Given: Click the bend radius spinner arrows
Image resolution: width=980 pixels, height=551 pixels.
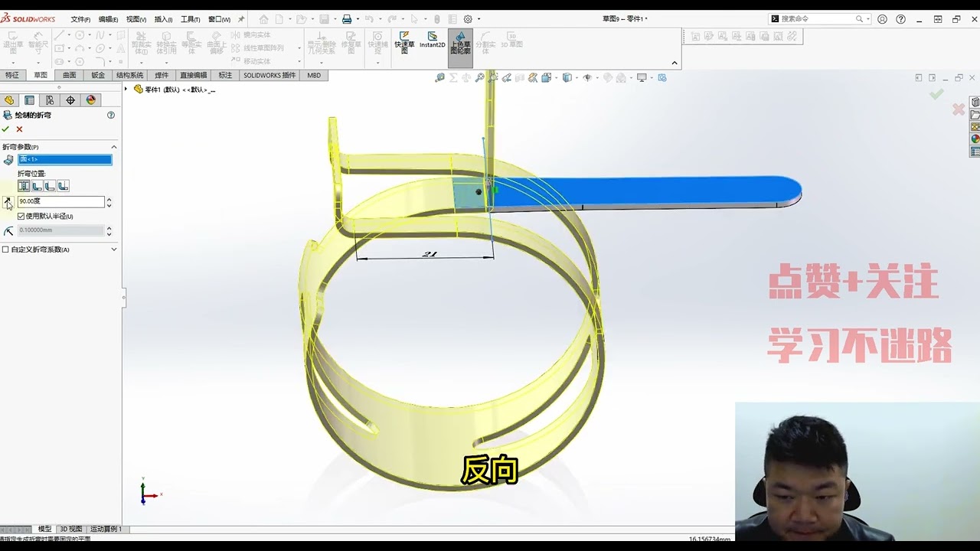Looking at the screenshot, I should pos(109,230).
